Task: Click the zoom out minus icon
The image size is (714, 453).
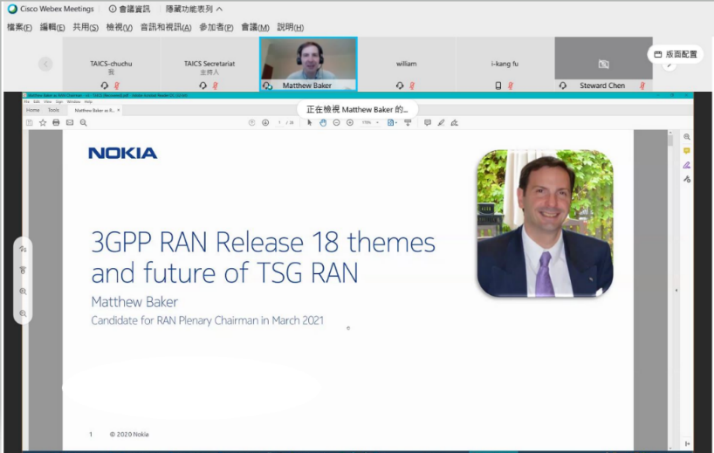Action: pos(337,122)
